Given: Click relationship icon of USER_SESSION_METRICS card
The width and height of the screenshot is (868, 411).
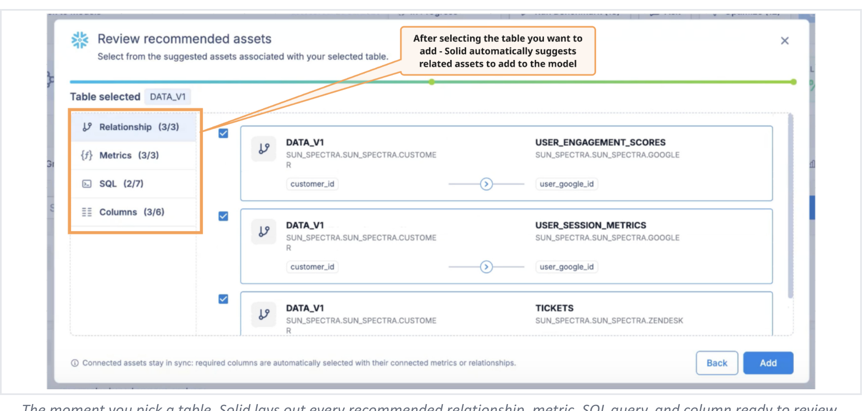Looking at the screenshot, I should pyautogui.click(x=264, y=231).
